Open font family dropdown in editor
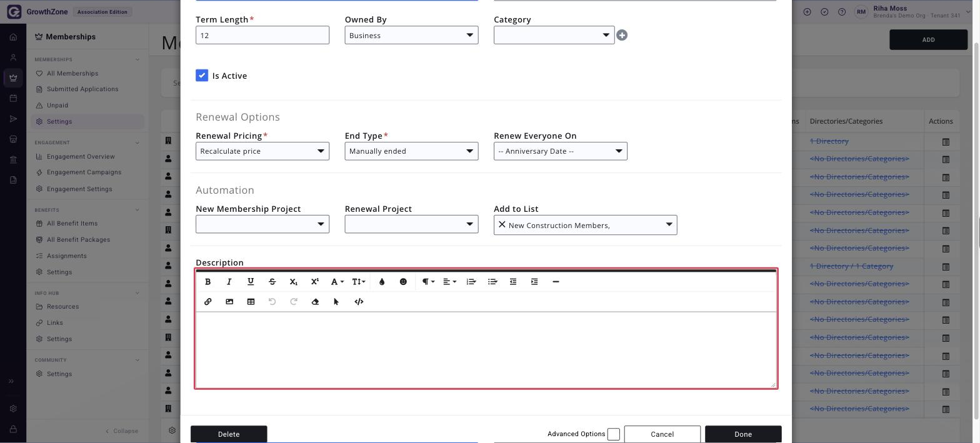 337,282
